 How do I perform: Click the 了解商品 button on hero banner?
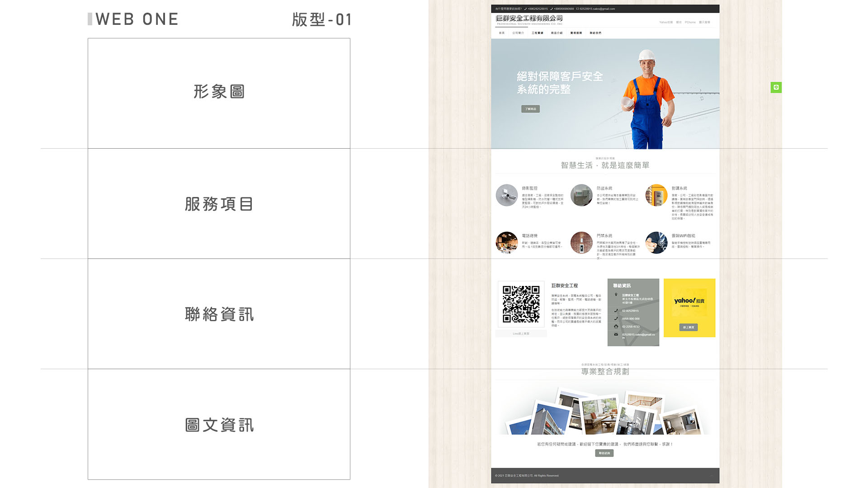click(530, 109)
